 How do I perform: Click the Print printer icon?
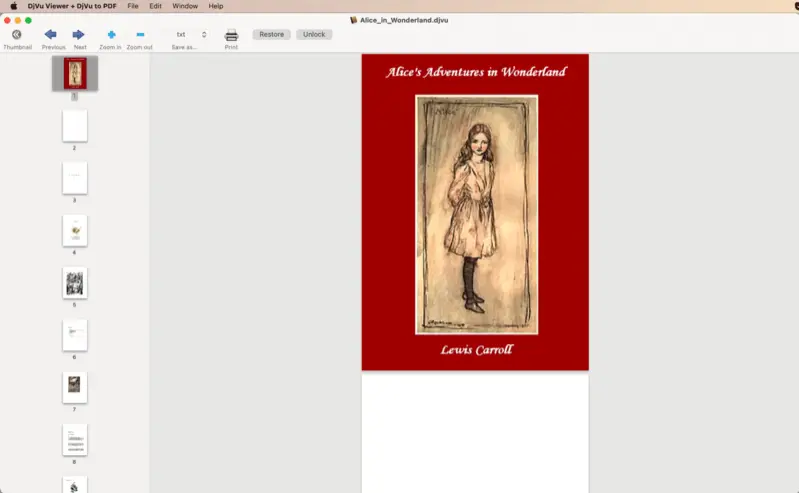click(x=231, y=35)
